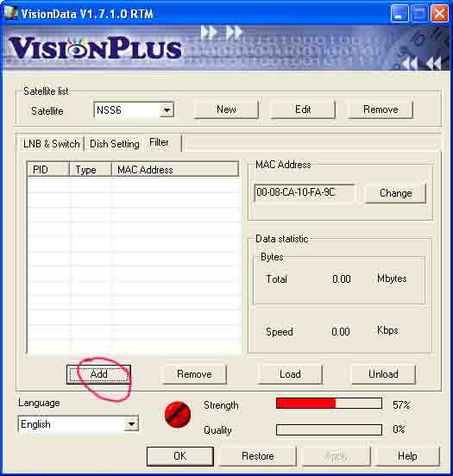
Task: Click the PID column header
Action: pyautogui.click(x=48, y=170)
